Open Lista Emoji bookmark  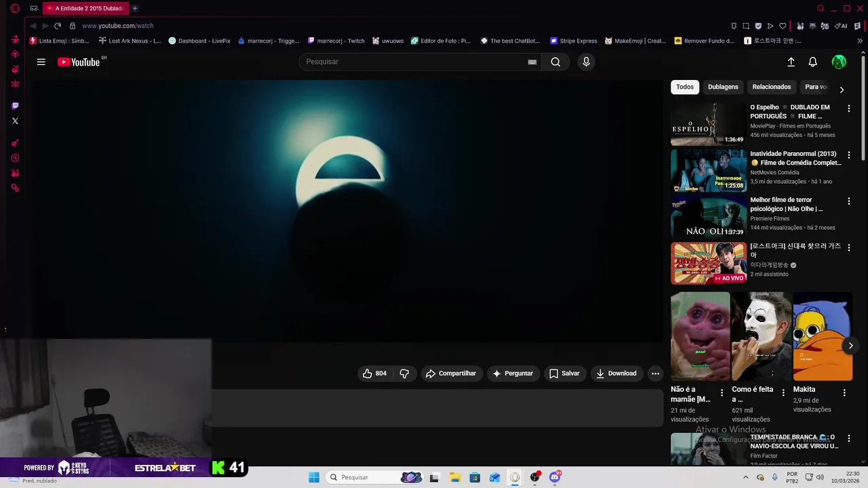[59, 41]
